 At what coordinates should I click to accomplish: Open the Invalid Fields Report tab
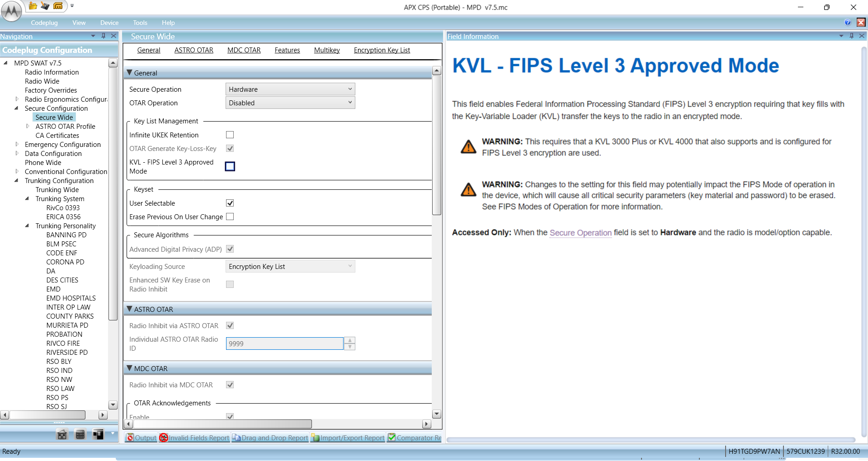(194, 437)
